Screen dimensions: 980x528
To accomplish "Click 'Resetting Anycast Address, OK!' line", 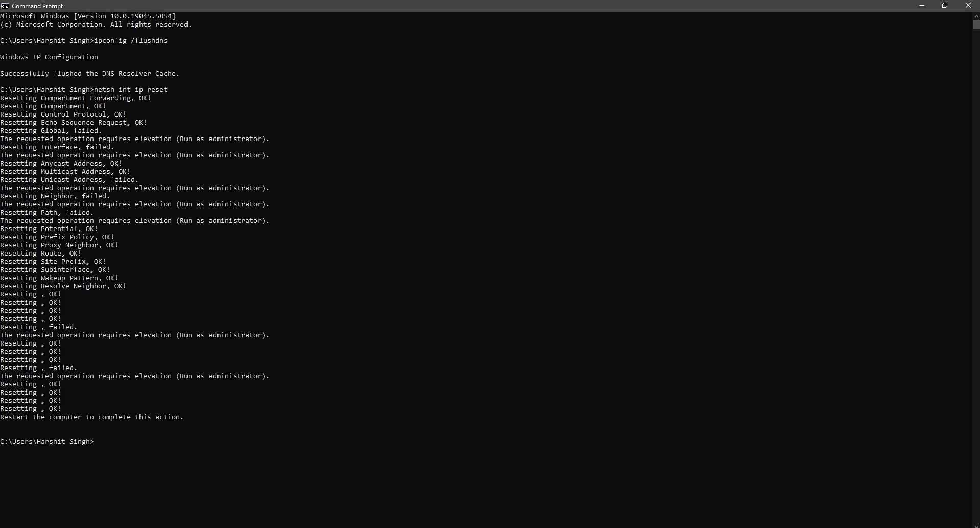I will coord(61,164).
